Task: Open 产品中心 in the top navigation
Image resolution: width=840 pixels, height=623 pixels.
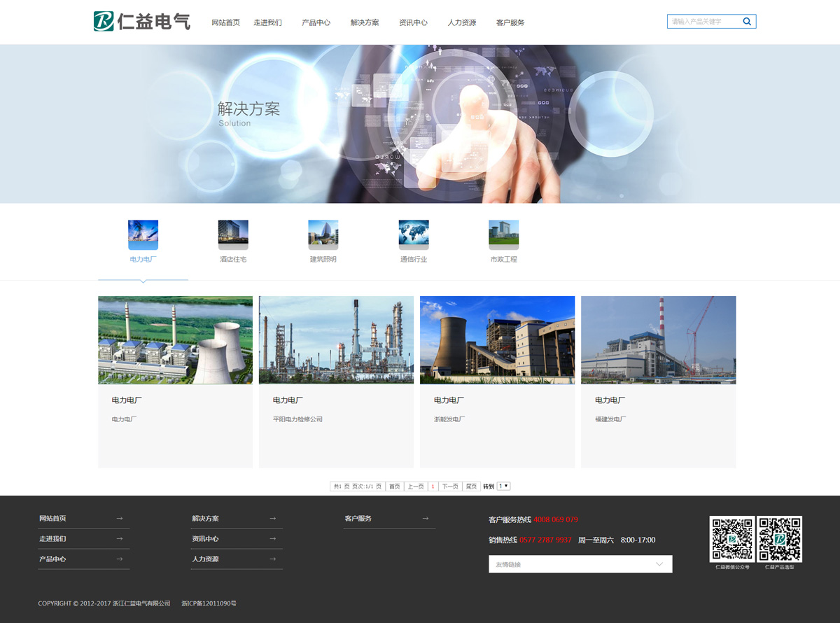Action: (316, 22)
